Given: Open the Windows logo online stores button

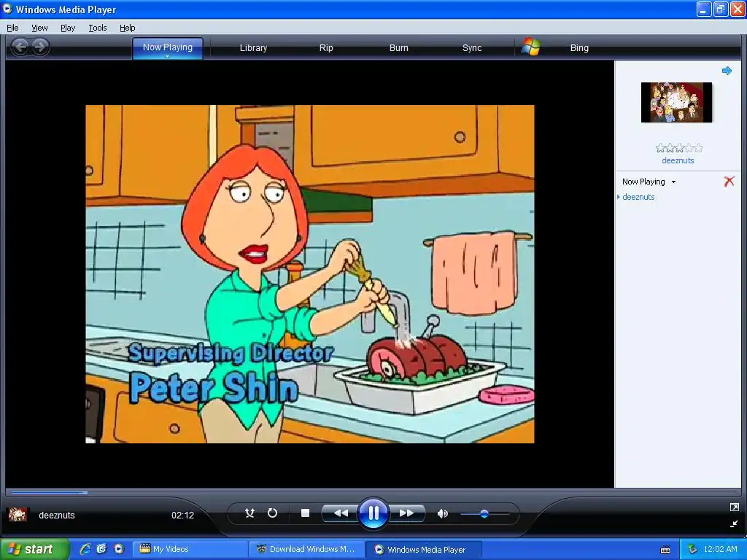Looking at the screenshot, I should pos(531,47).
